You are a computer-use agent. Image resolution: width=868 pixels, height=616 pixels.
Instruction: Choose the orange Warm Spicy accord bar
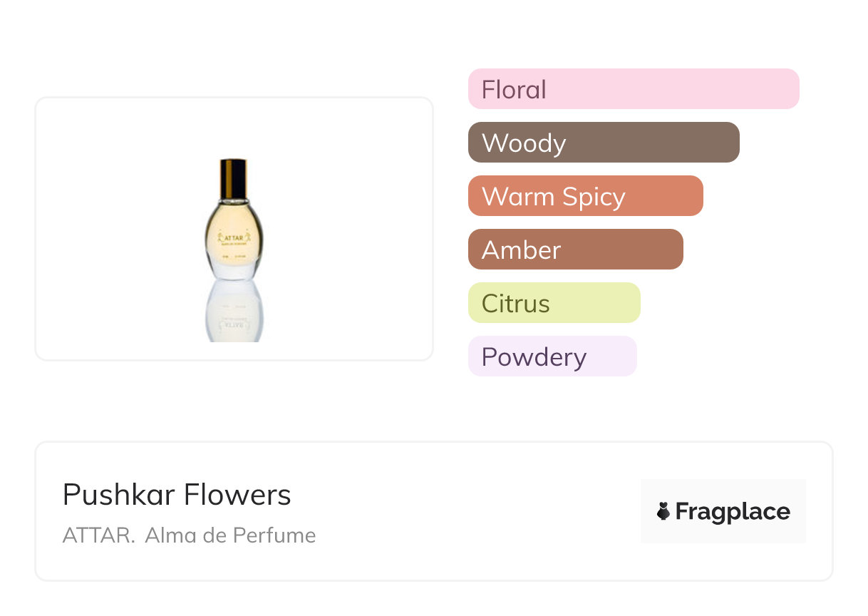(x=585, y=196)
